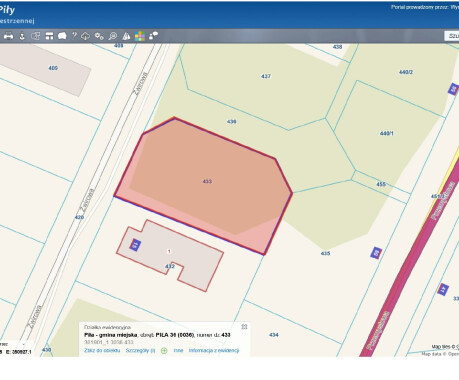Screen dimensions: 459x380
Task: Click the 'Zbliż do obiektu' link
Action: tap(102, 350)
